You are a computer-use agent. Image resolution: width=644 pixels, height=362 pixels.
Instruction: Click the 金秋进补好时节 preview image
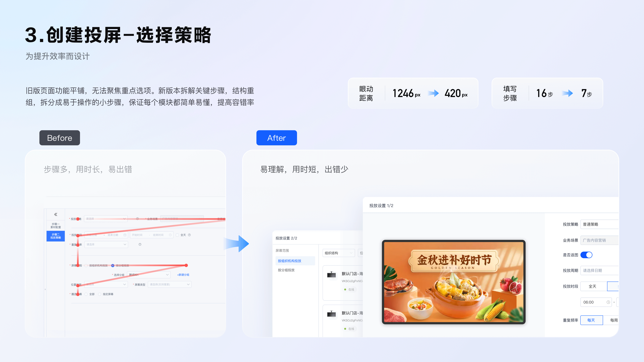pos(453,282)
